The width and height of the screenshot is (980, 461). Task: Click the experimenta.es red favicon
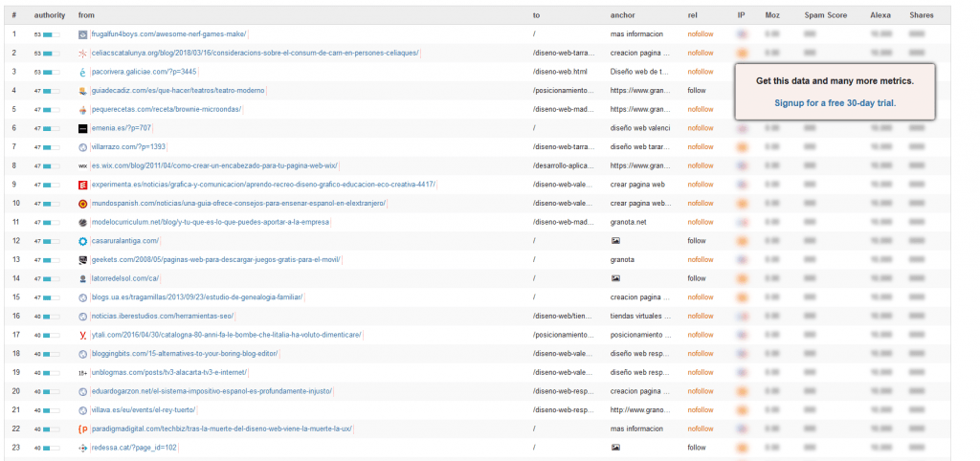pos(82,185)
